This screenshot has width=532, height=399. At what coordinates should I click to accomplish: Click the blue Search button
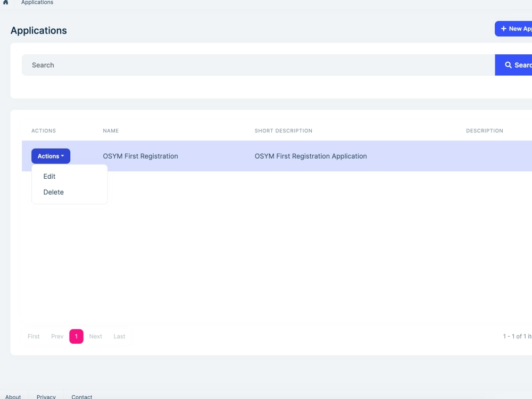pos(513,65)
